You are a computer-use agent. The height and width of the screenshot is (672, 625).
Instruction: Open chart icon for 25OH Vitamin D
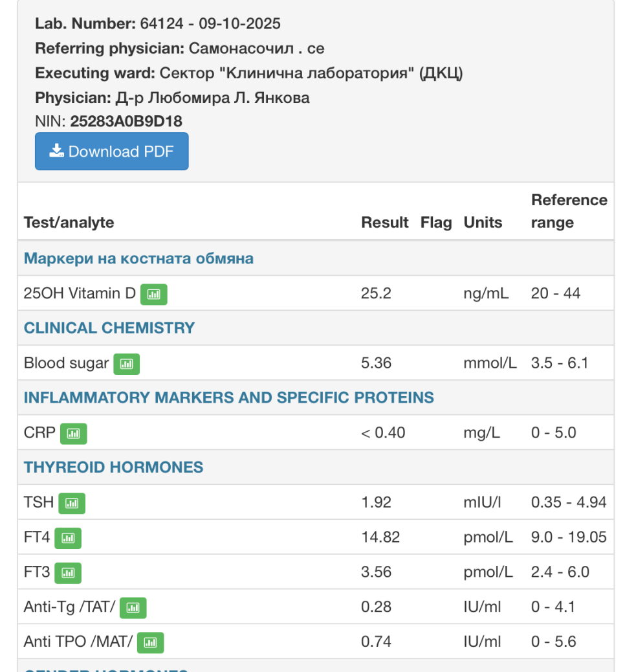154,294
